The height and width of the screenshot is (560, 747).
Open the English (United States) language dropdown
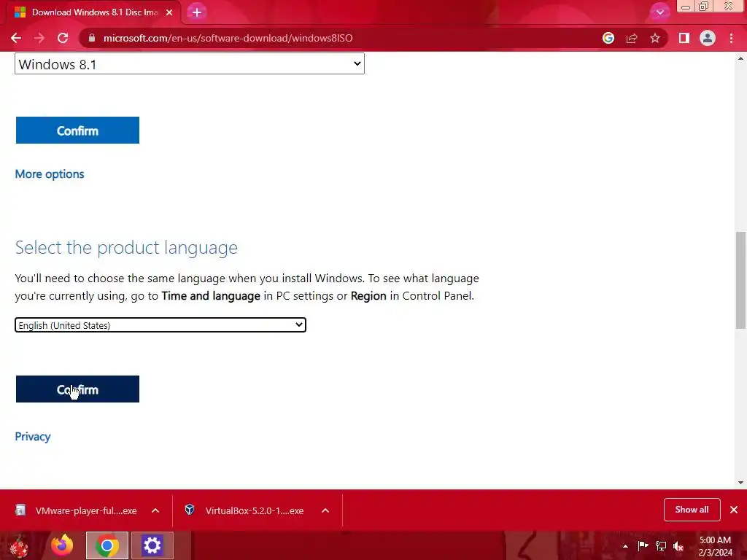(160, 324)
